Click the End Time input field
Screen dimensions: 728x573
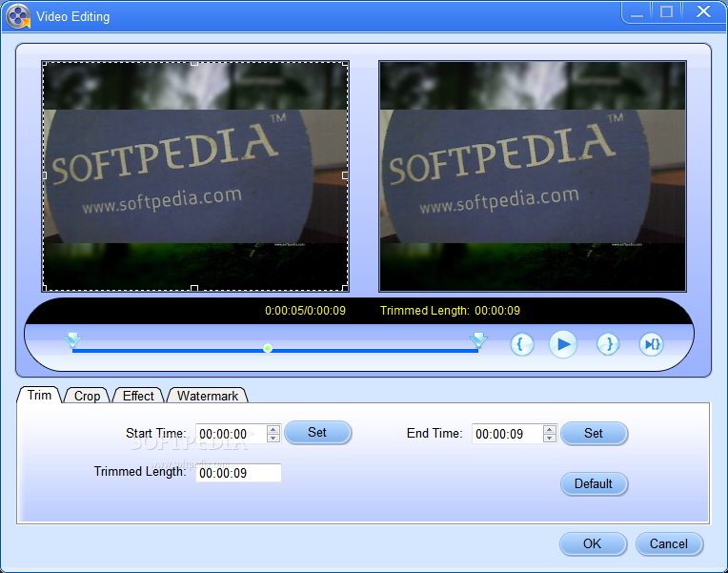pyautogui.click(x=508, y=434)
